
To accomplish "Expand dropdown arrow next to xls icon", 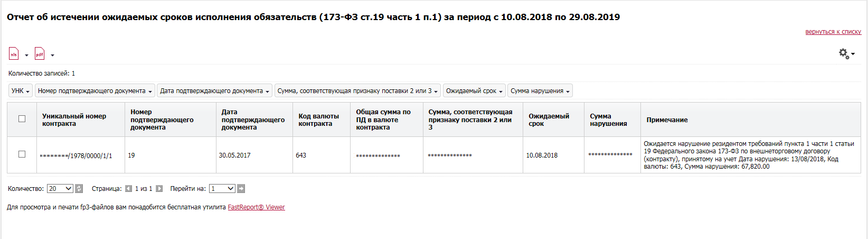I will click(26, 56).
